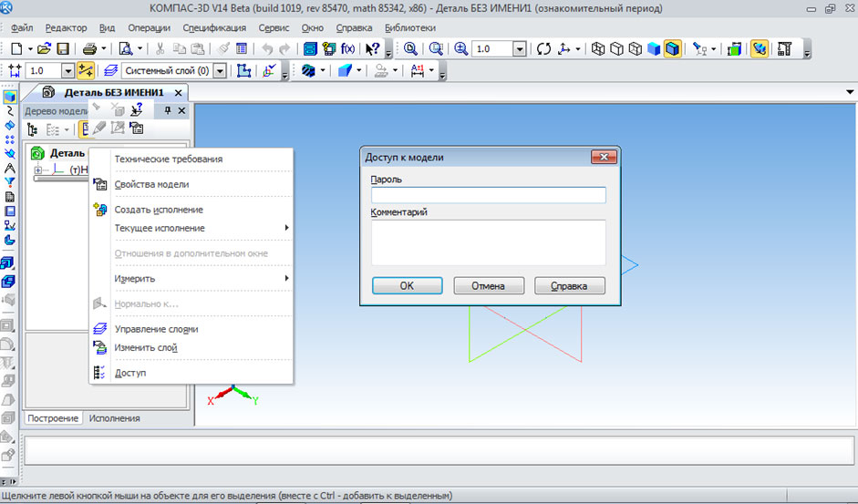Open the Редактор menu
This screenshot has height=504, width=858.
67,28
